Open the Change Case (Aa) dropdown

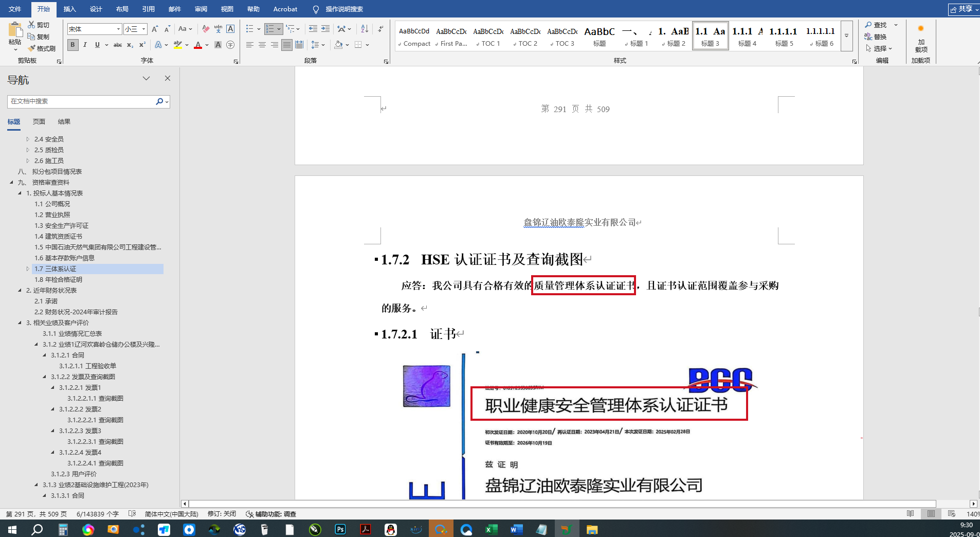(x=185, y=29)
